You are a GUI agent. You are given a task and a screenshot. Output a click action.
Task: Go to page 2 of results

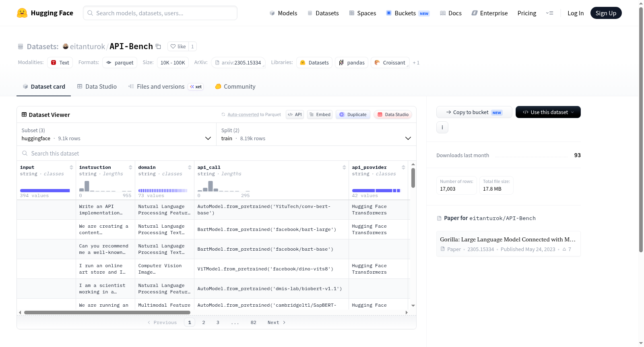click(x=204, y=322)
